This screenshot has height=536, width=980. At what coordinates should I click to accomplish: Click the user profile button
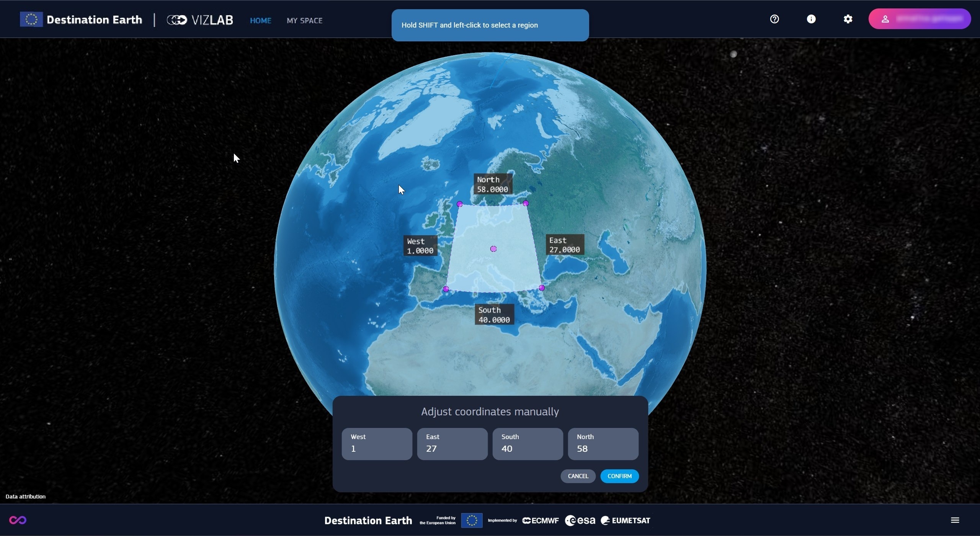point(919,19)
